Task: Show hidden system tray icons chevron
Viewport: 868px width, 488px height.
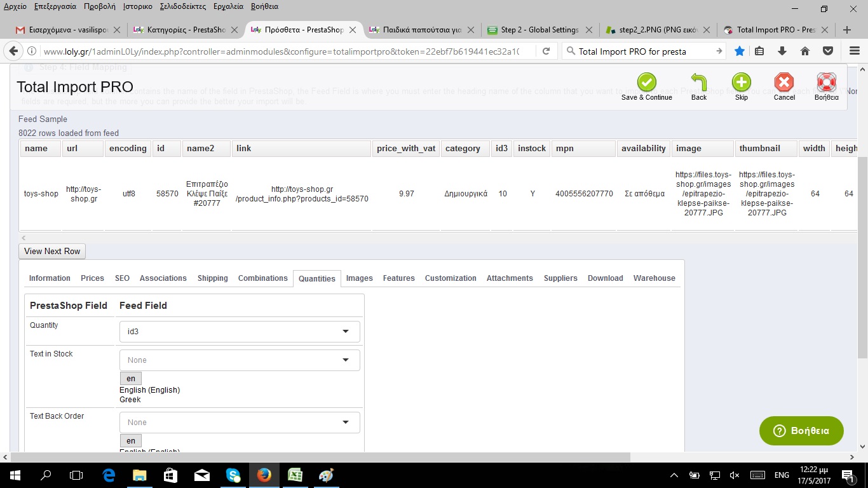Action: [x=675, y=475]
